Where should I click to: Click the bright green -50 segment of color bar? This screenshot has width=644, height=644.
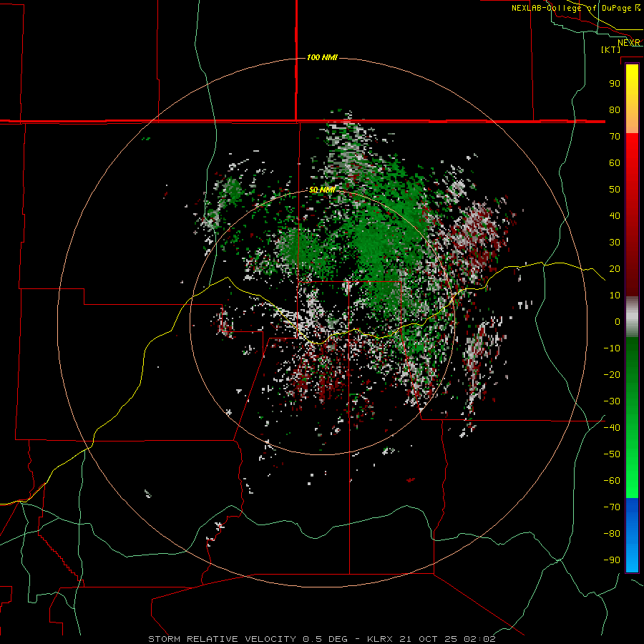click(x=632, y=454)
